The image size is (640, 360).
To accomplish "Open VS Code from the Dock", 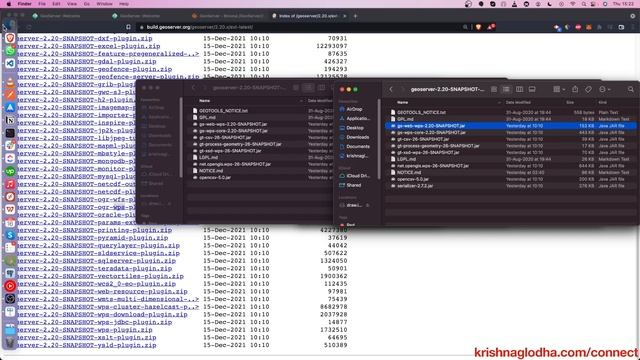I will click(10, 64).
